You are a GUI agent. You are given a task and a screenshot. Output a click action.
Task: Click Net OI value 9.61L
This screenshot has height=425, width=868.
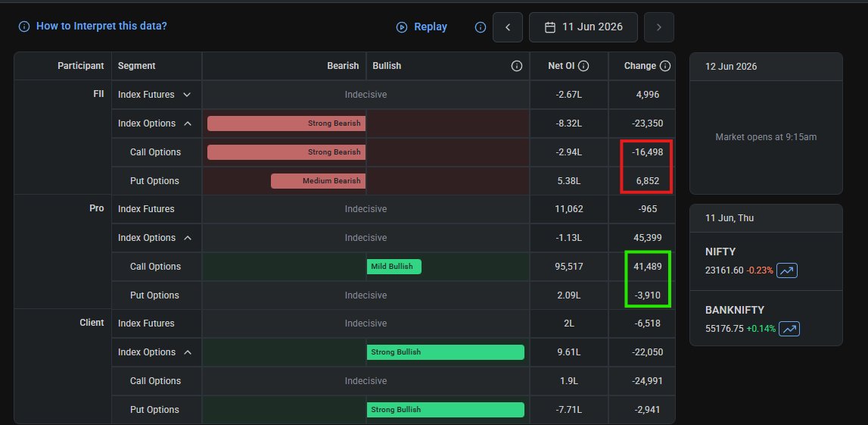click(569, 352)
